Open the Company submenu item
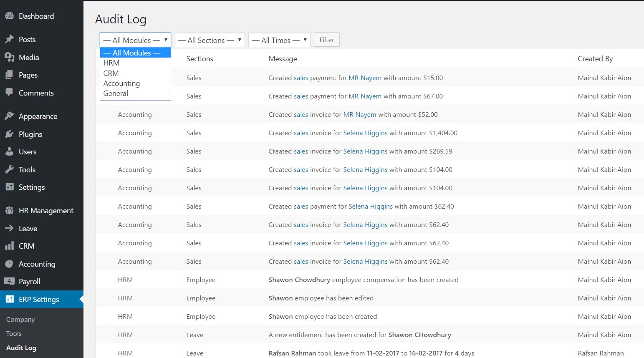This screenshot has height=358, width=644. click(20, 319)
